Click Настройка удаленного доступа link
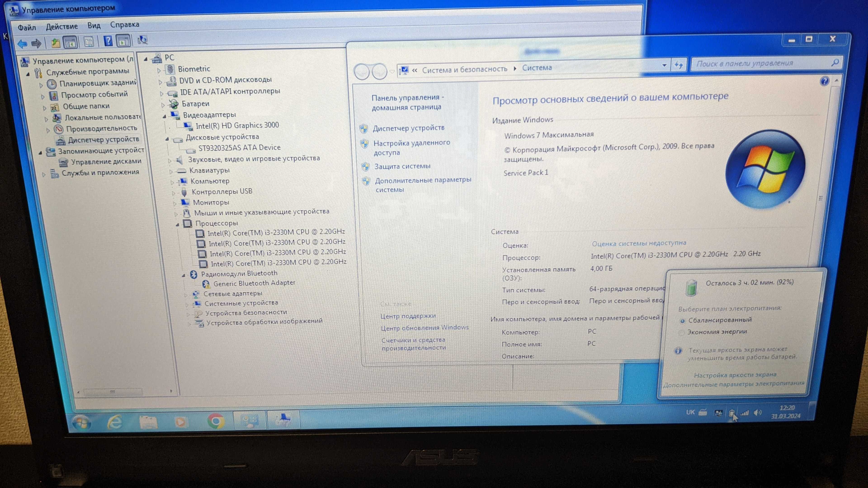Image resolution: width=868 pixels, height=488 pixels. (411, 148)
